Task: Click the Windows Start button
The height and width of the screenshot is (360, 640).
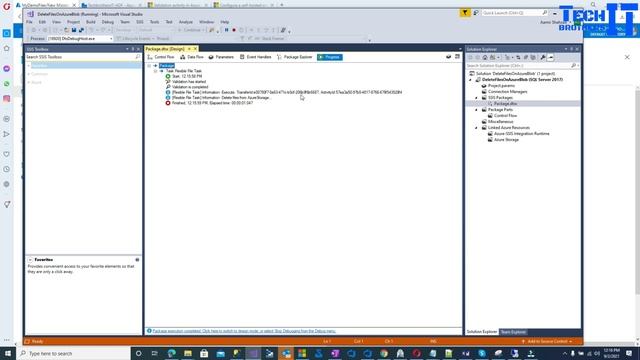Action: click(8, 353)
